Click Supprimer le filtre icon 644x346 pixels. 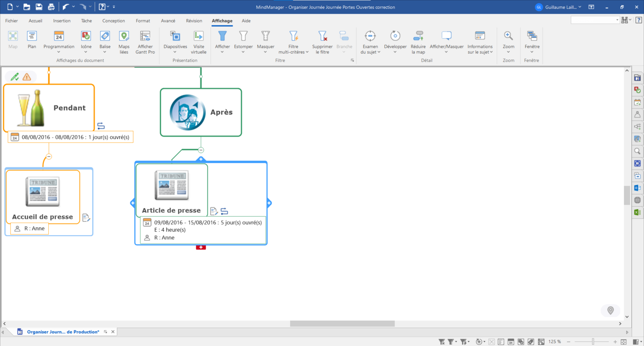[322, 36]
